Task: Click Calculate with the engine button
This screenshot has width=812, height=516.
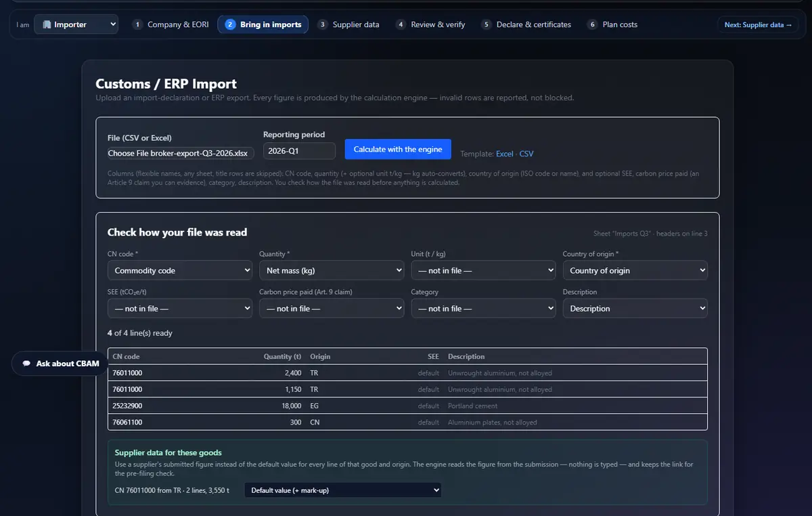Action: [x=398, y=149]
